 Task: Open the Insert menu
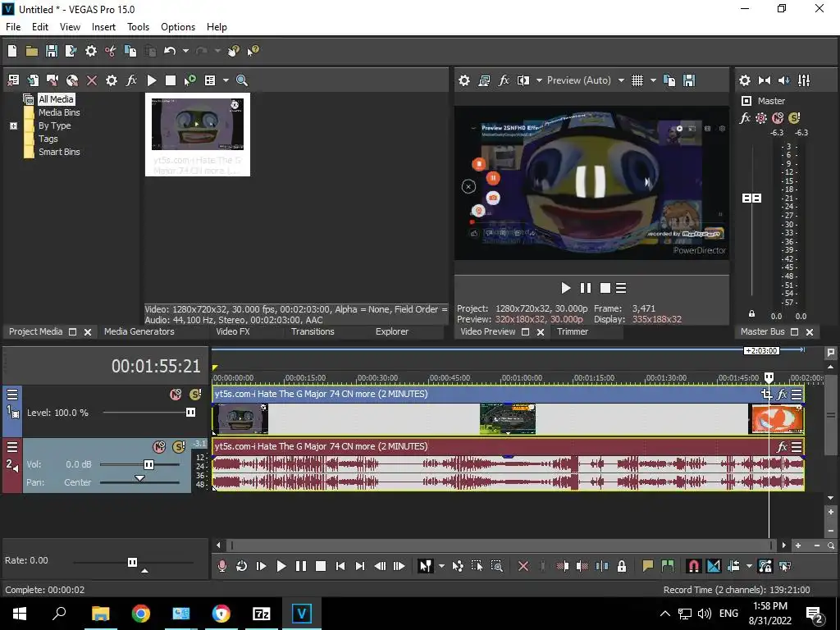pos(103,27)
